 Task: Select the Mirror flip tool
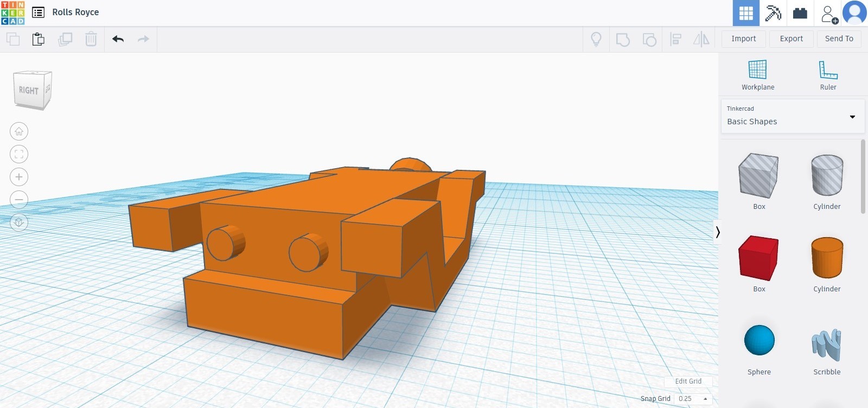pos(701,39)
